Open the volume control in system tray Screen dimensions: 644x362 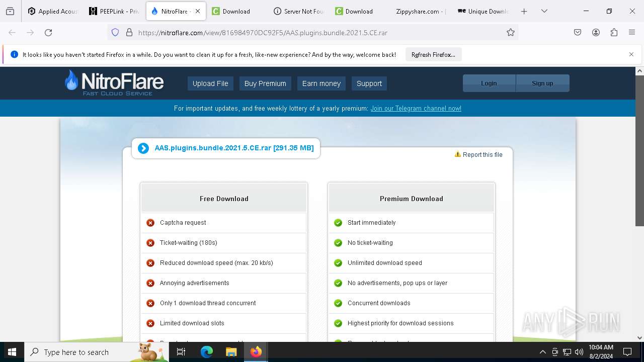tap(579, 352)
